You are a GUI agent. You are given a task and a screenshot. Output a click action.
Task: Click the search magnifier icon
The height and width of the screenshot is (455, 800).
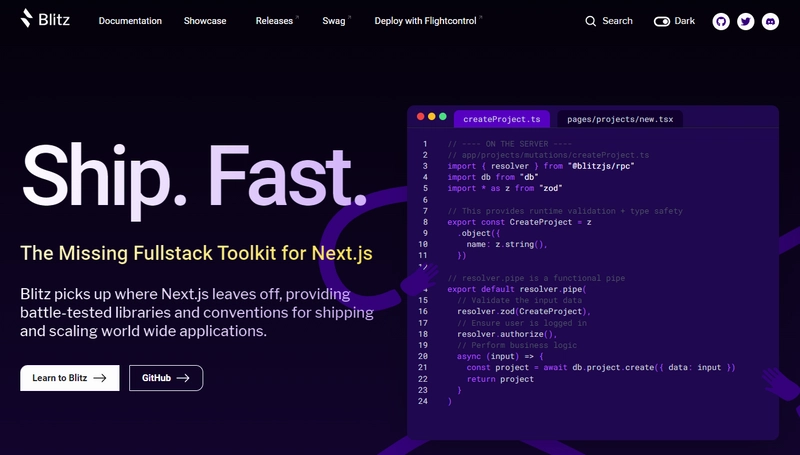pos(590,21)
